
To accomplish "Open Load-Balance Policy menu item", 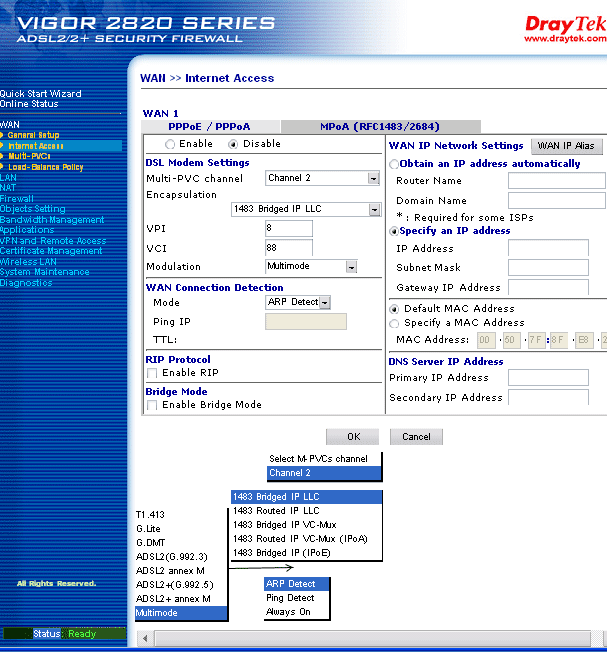I will (x=46, y=167).
